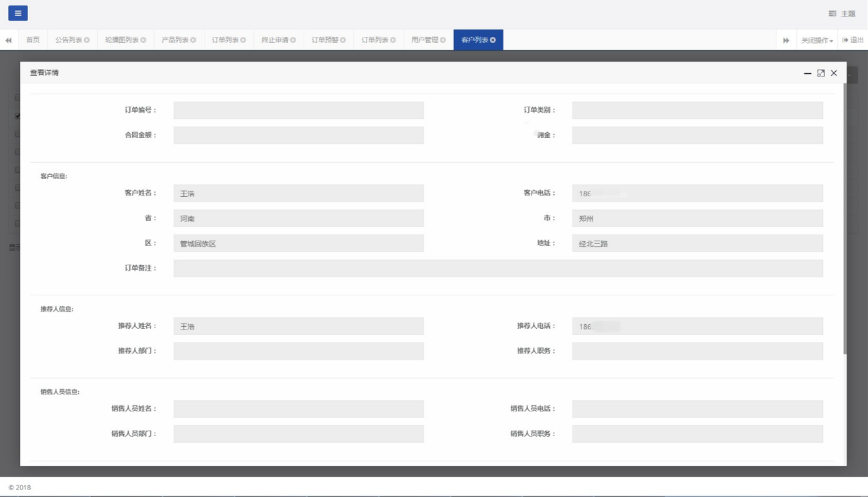Click the 订单备注 remarks field

point(497,268)
